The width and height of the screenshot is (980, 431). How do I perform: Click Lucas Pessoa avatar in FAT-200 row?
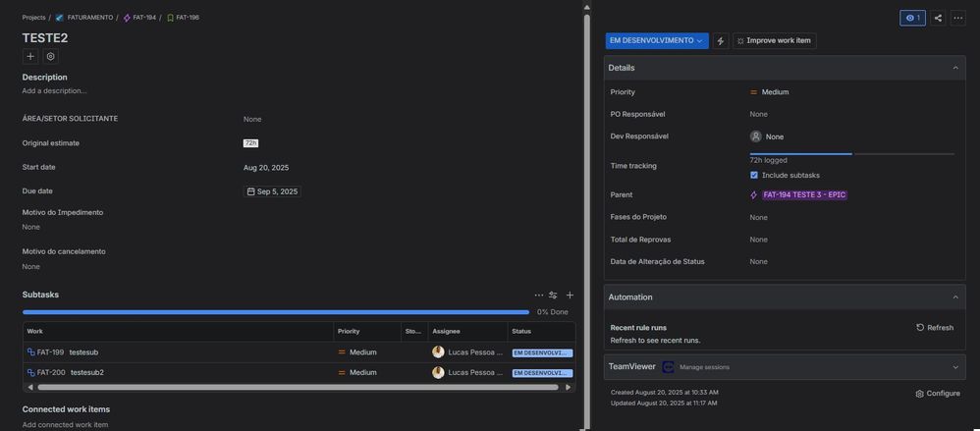tap(438, 372)
